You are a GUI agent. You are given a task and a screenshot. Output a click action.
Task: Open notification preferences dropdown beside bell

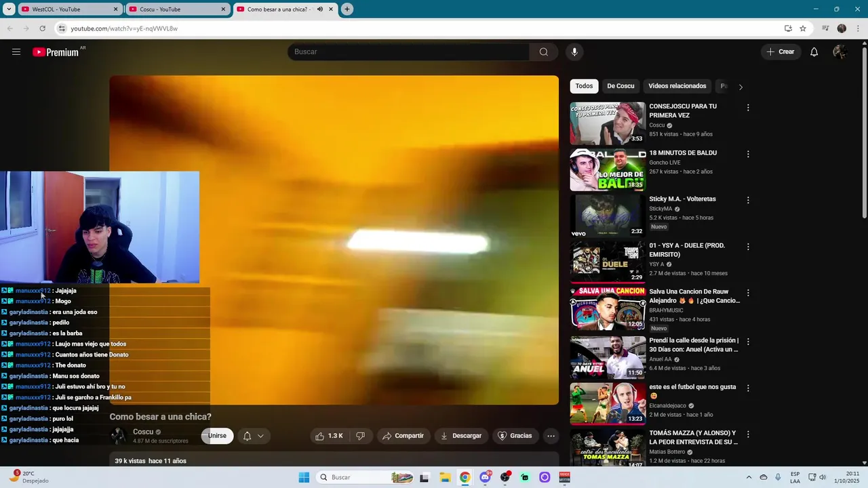(x=260, y=436)
